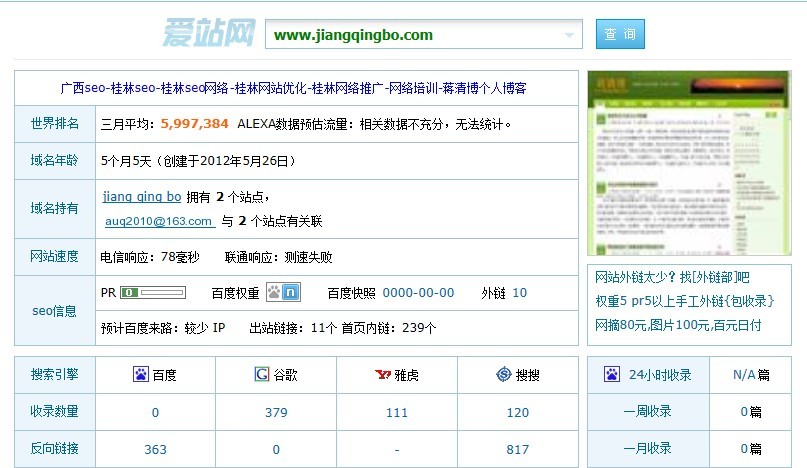Click the 电信响应:78毫秒 text
The height and width of the screenshot is (468, 807).
tap(150, 257)
